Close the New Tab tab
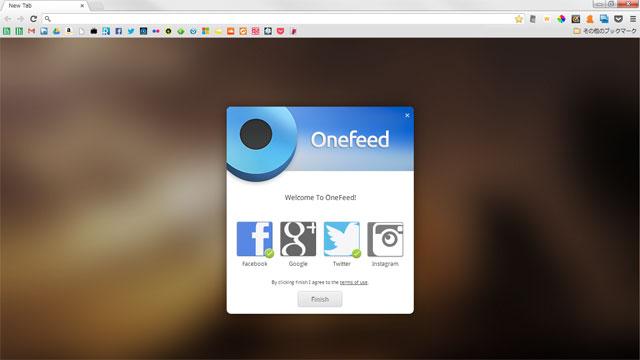 coord(82,6)
